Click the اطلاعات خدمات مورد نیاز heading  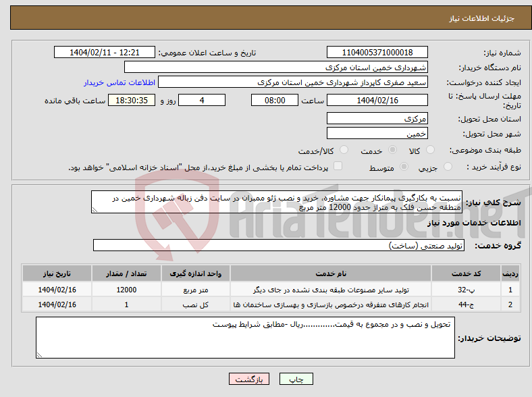pyautogui.click(x=474, y=223)
